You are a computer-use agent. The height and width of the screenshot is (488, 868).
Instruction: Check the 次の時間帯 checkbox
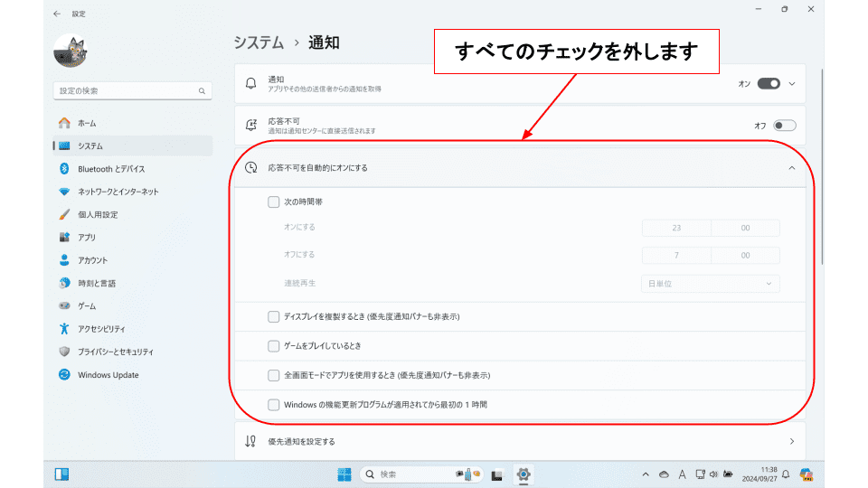point(274,202)
